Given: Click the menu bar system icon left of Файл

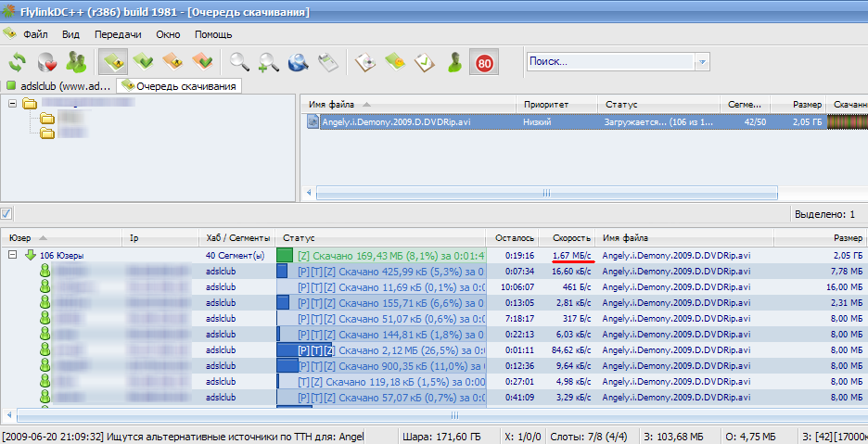Looking at the screenshot, I should [x=9, y=34].
